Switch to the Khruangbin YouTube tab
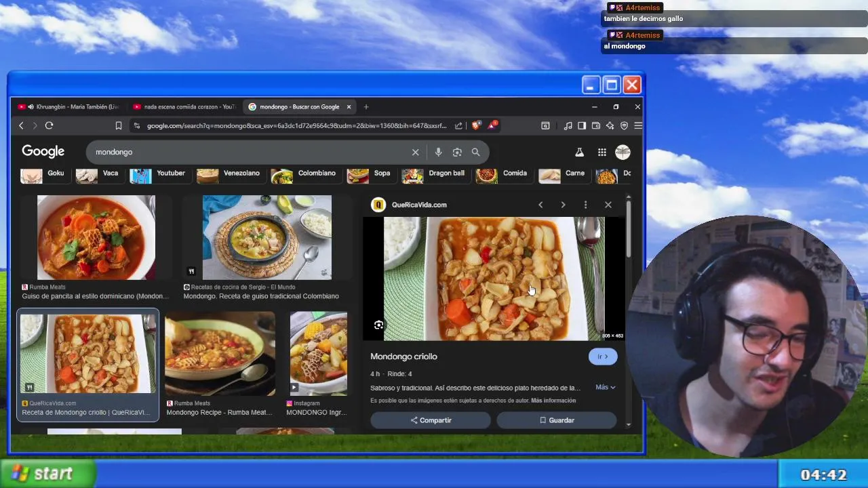 tap(69, 106)
